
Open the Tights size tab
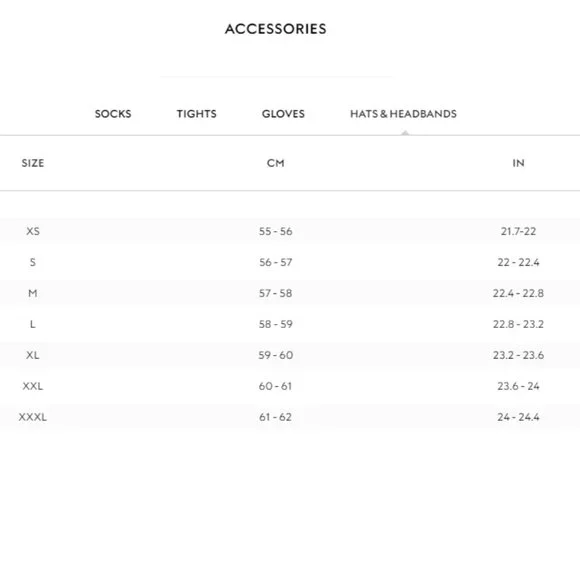click(x=196, y=114)
